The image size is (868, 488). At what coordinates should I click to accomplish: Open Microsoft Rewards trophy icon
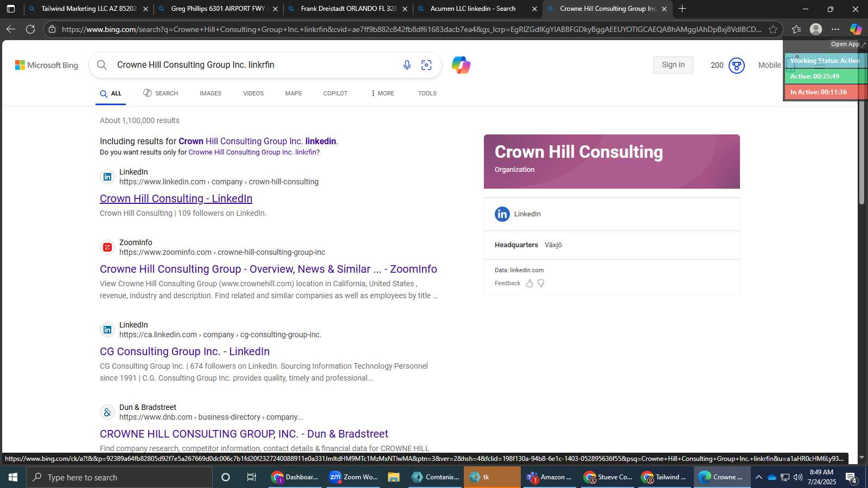[736, 65]
